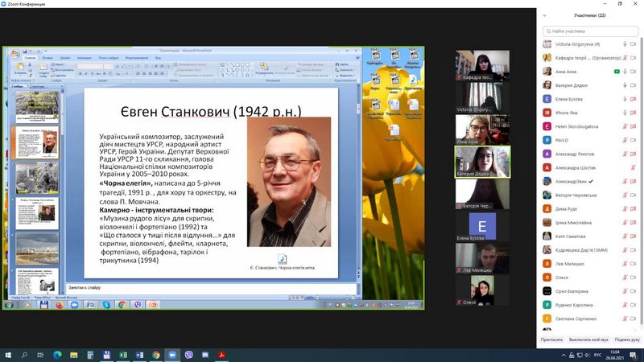This screenshot has height=362, width=644.
Task: Click Анна Анна video tile
Action: (482, 130)
